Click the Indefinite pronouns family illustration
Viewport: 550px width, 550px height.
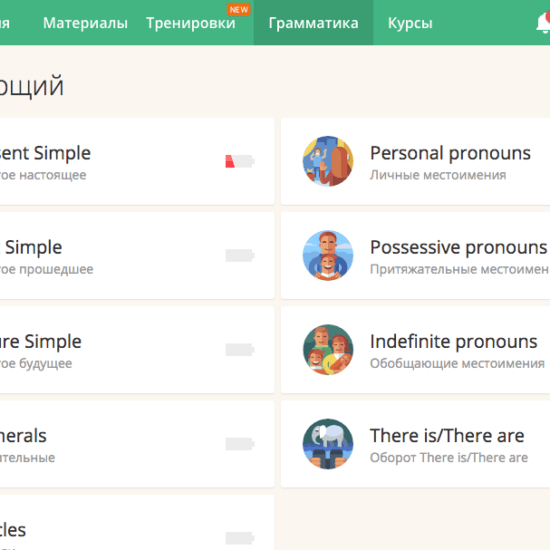pos(328,350)
